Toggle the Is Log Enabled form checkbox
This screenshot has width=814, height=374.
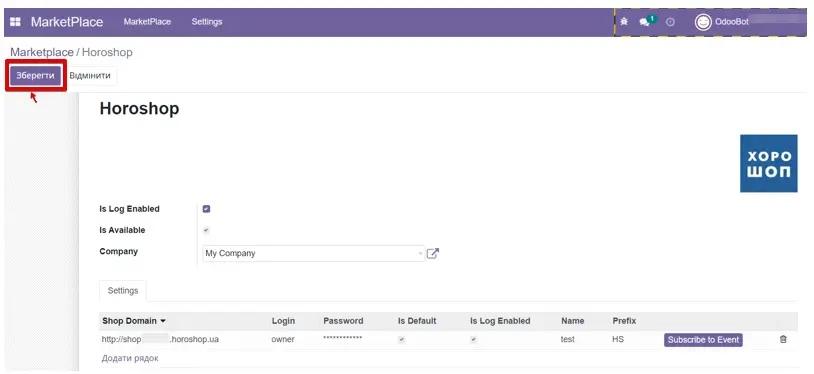click(x=206, y=209)
